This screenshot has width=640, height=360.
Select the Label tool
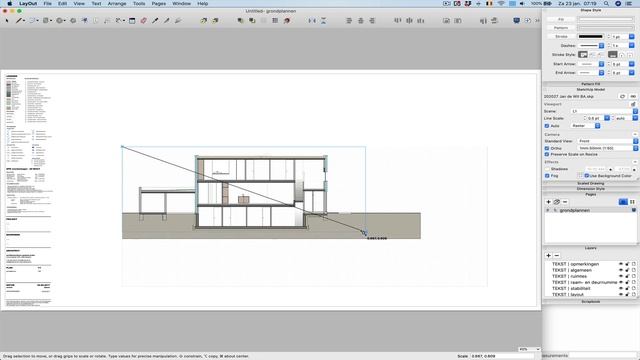(x=107, y=20)
